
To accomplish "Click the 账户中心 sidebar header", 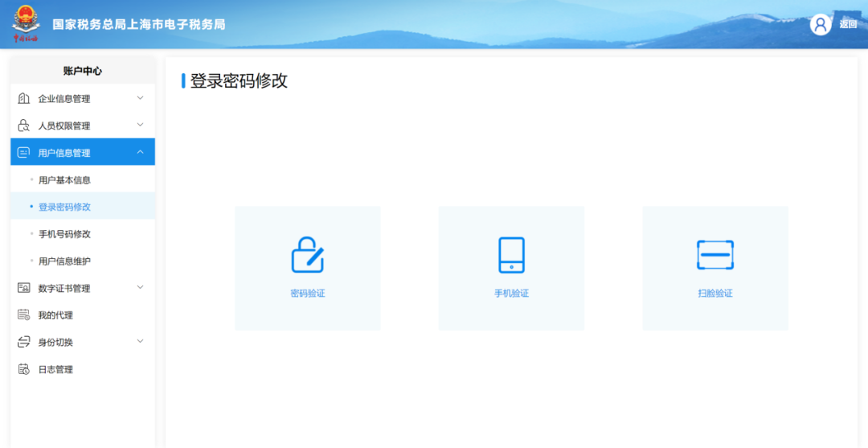I will [x=83, y=71].
